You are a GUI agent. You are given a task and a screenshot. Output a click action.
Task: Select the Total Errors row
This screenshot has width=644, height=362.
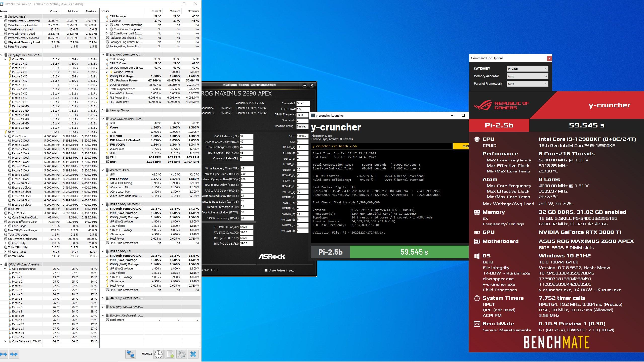point(150,320)
